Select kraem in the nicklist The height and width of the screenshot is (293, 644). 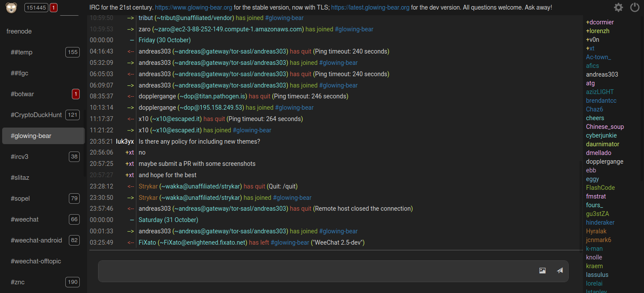(594, 266)
